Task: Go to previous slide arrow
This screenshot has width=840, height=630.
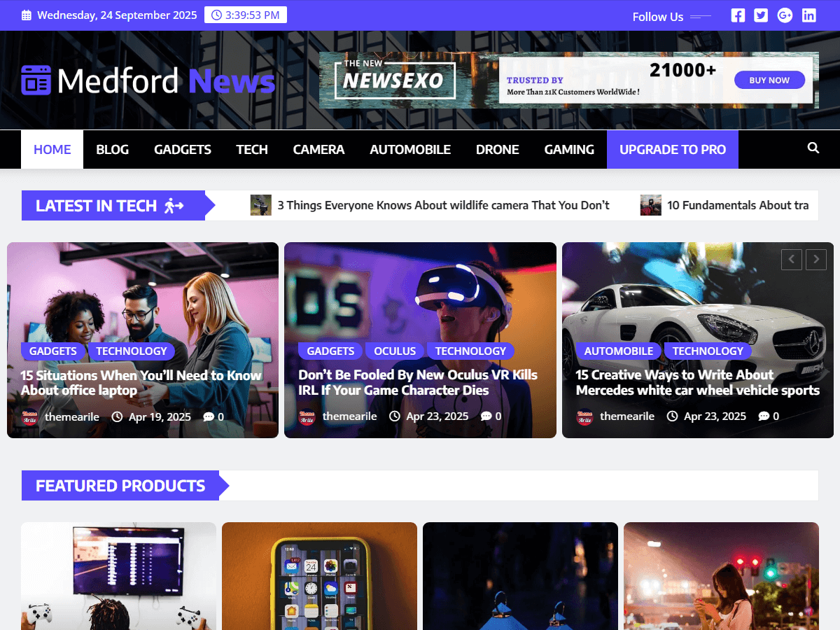Action: pos(792,260)
